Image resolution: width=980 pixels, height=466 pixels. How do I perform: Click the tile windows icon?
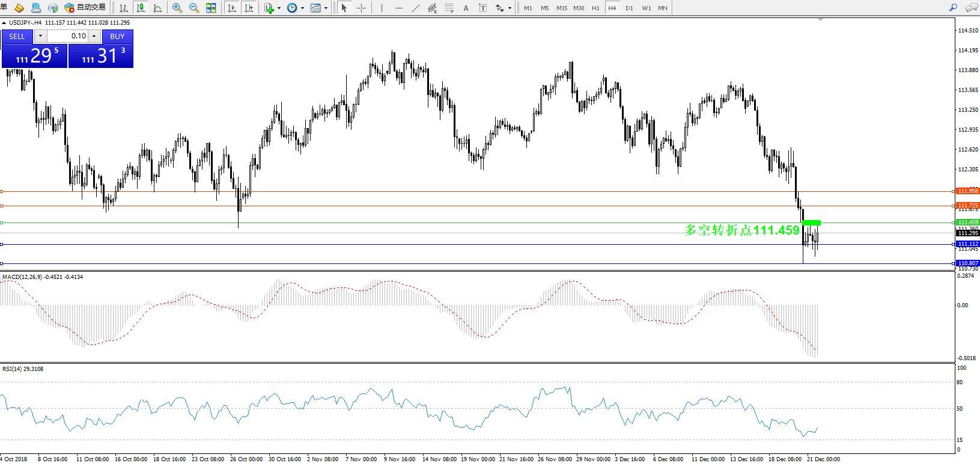tap(211, 8)
